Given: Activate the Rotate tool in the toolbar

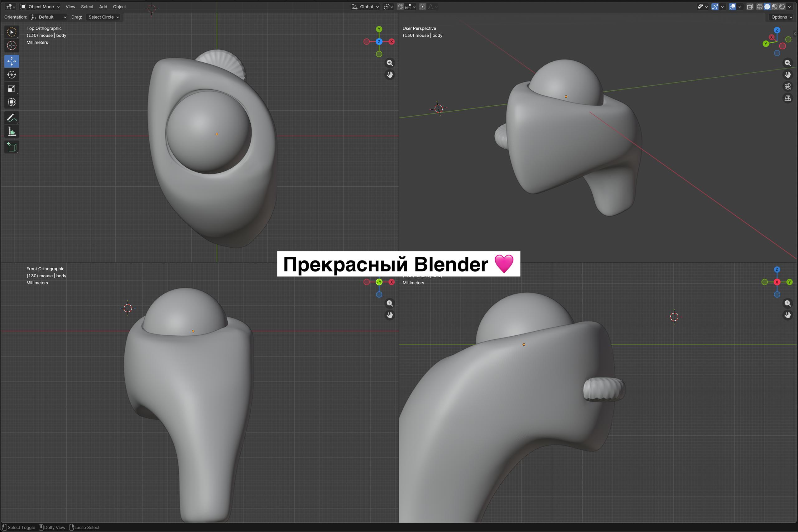Looking at the screenshot, I should [12, 75].
